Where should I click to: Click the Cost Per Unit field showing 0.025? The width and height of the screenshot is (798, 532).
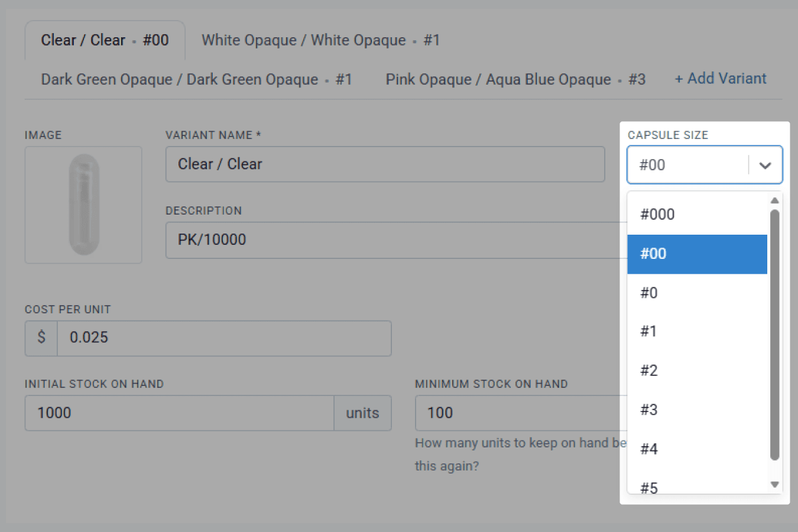[x=224, y=338]
